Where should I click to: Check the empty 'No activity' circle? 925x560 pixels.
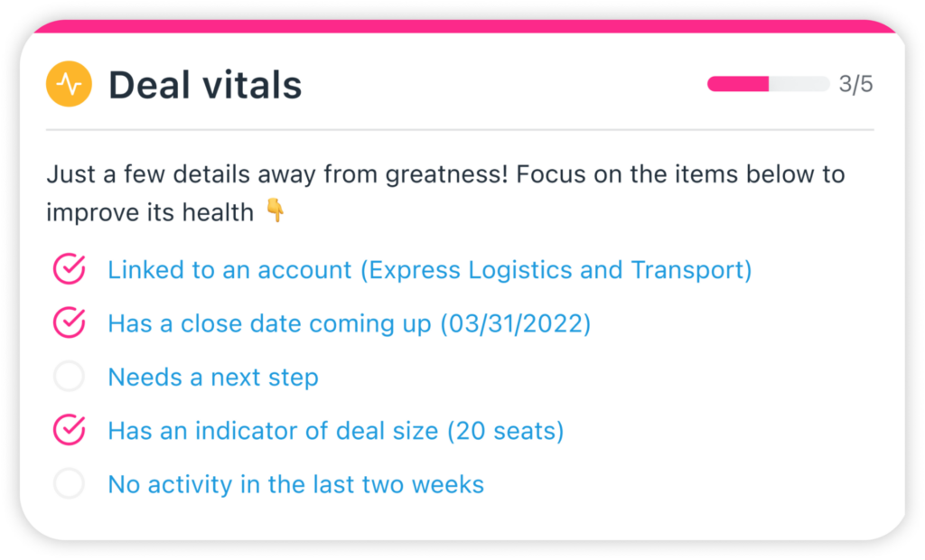[x=69, y=483]
